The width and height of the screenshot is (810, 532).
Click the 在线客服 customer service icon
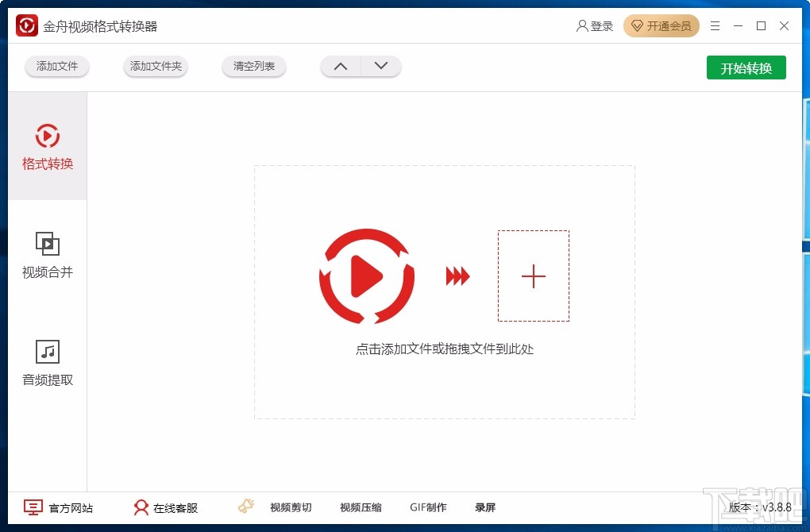point(141,507)
